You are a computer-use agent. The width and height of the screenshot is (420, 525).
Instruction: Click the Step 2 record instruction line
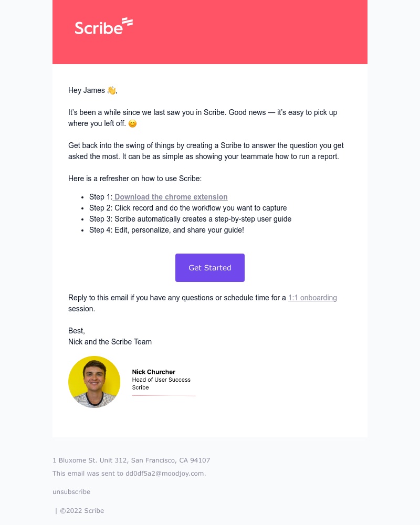(x=188, y=208)
